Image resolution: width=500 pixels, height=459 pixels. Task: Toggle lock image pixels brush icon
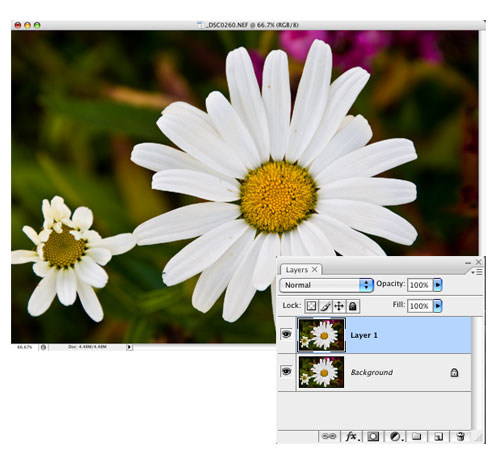325,306
